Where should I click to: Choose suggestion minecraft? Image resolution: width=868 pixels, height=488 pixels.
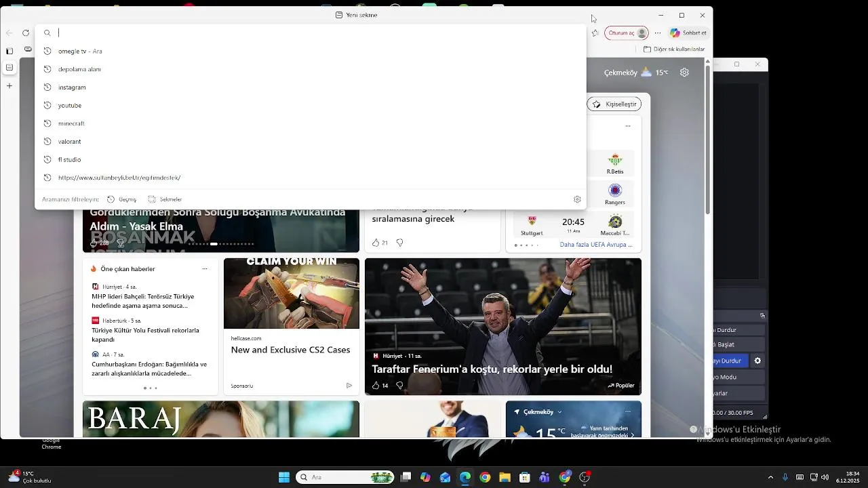pos(310,123)
